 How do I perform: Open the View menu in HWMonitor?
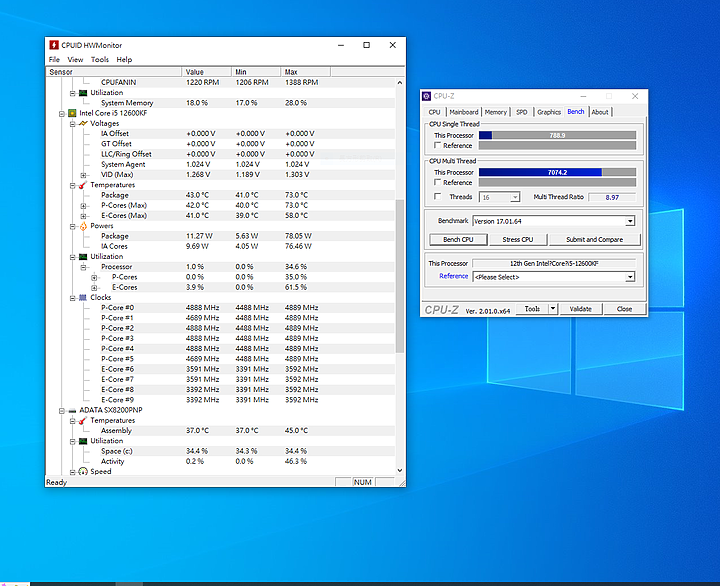pyautogui.click(x=75, y=60)
